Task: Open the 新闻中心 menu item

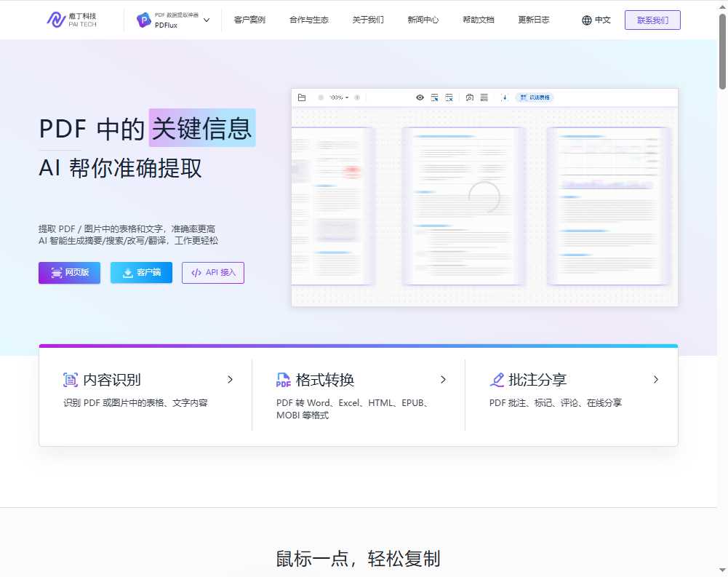Action: pos(423,20)
